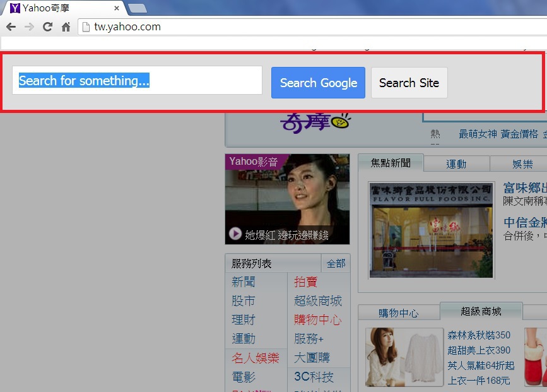Open the 富味鄉 news headline
The width and height of the screenshot is (547, 392).
click(x=525, y=188)
